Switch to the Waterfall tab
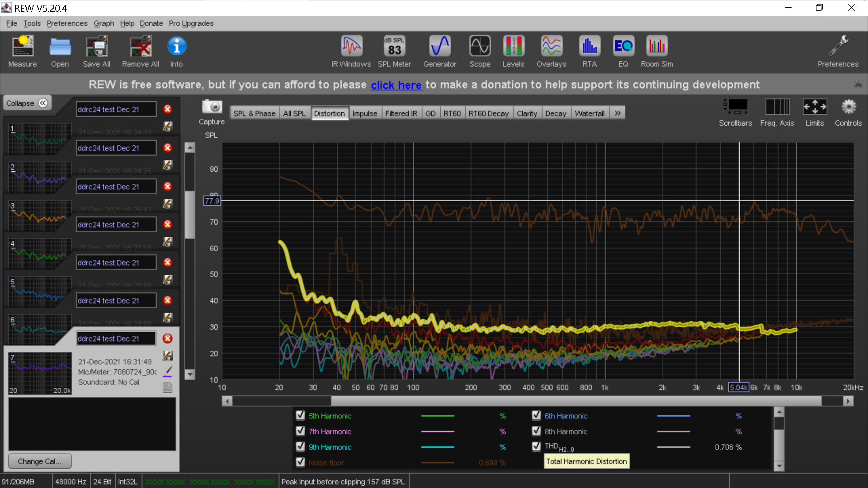The height and width of the screenshot is (488, 868). click(590, 113)
